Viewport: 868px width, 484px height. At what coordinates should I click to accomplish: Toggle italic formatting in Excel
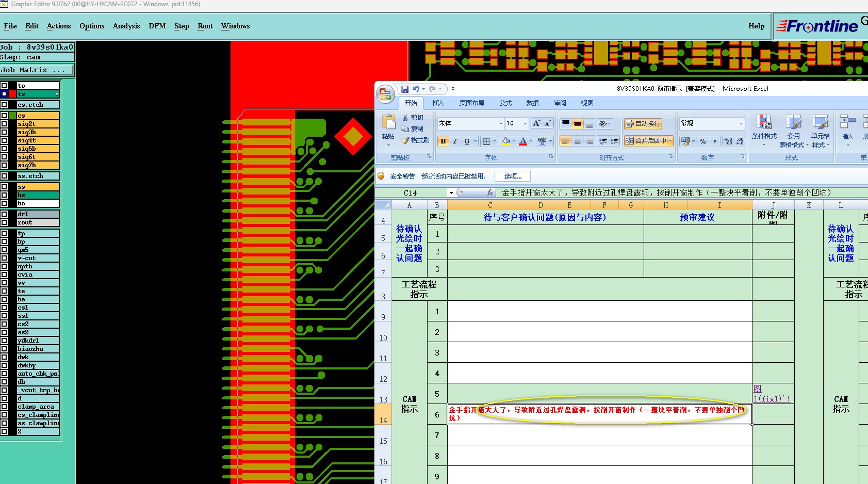(455, 141)
